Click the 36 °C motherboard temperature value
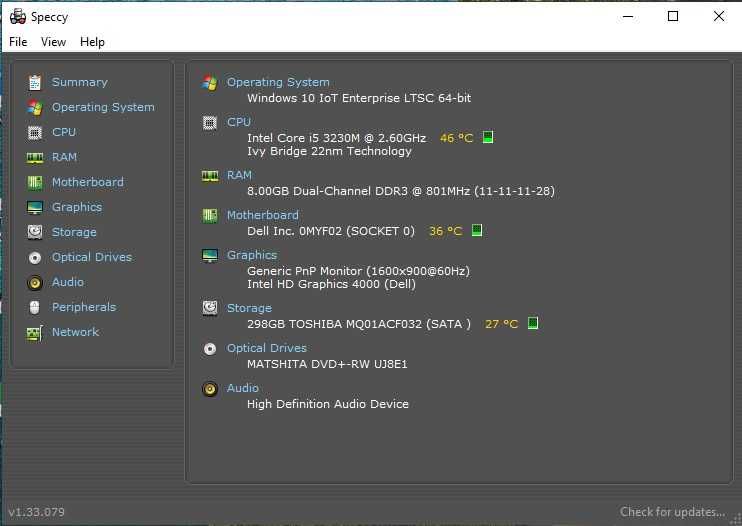Image resolution: width=742 pixels, height=526 pixels. [x=445, y=231]
